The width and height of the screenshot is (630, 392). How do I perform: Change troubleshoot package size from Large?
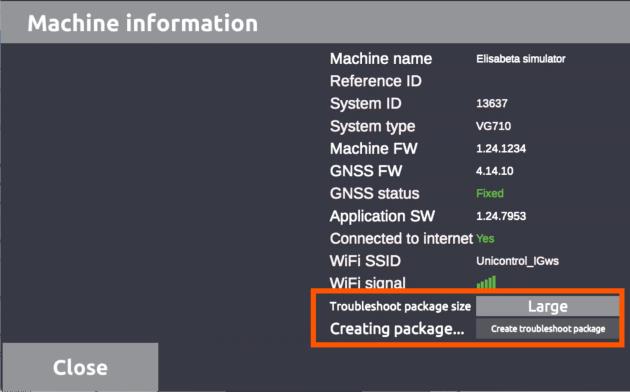tap(548, 306)
